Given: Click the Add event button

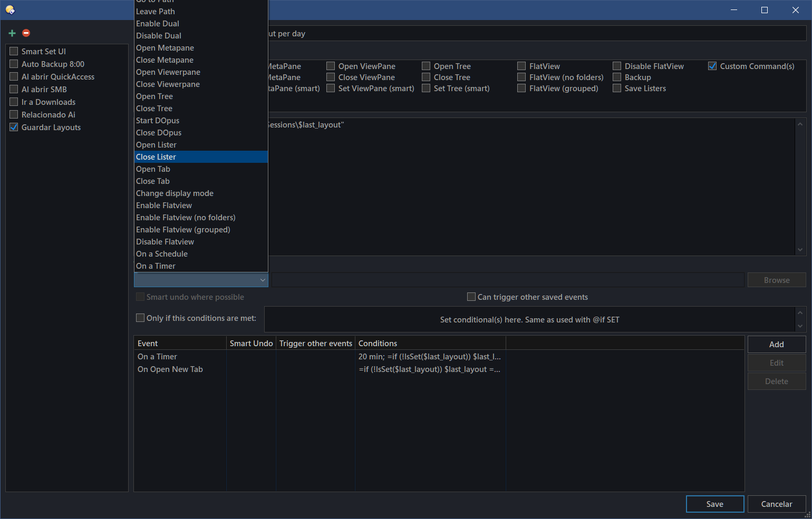Looking at the screenshot, I should pos(777,344).
